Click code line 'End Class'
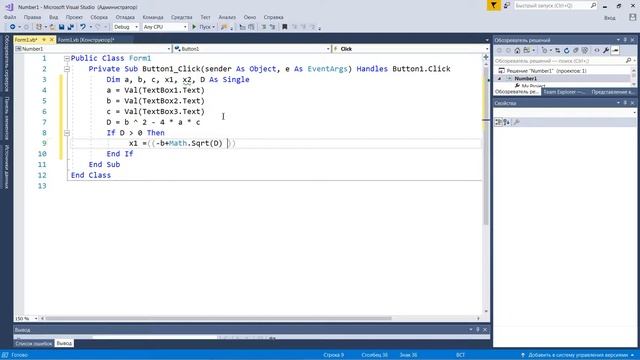Screen dimensions: 640x360 coord(91,175)
